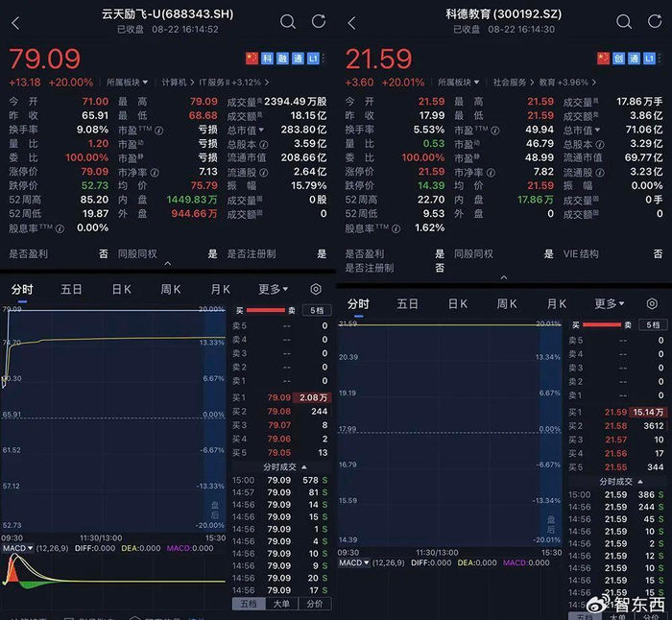The image size is (672, 620).
Task: Open search on the 云天励飞 panel
Action: pos(288,21)
